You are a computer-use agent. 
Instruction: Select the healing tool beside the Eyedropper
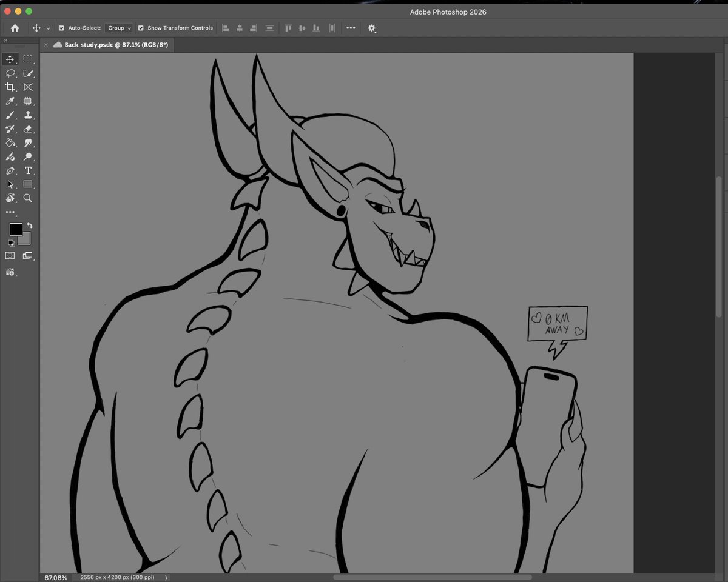[28, 101]
